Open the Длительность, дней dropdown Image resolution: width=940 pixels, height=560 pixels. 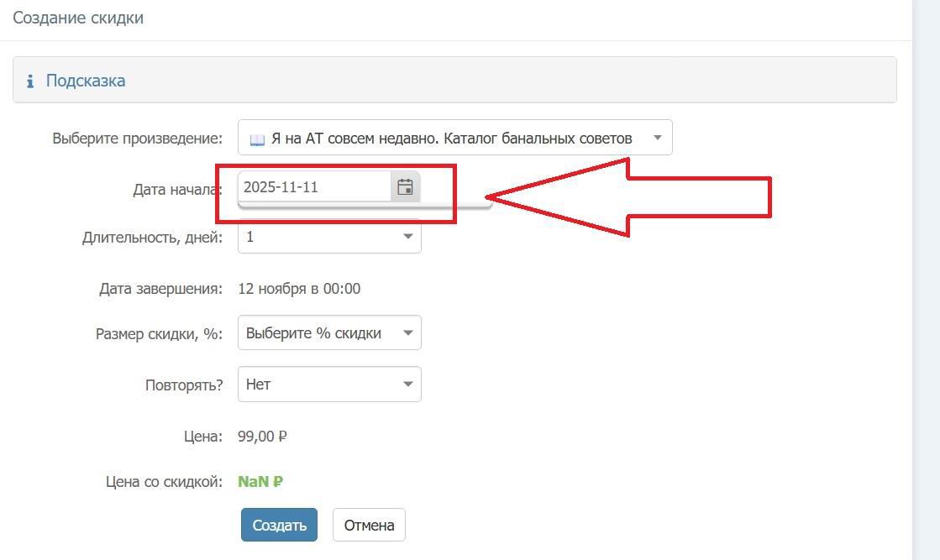coord(330,237)
